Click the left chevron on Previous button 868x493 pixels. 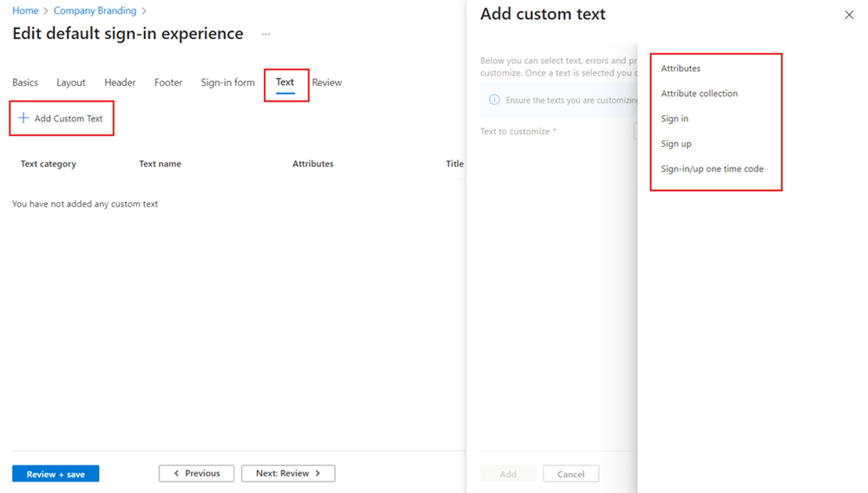click(x=176, y=473)
